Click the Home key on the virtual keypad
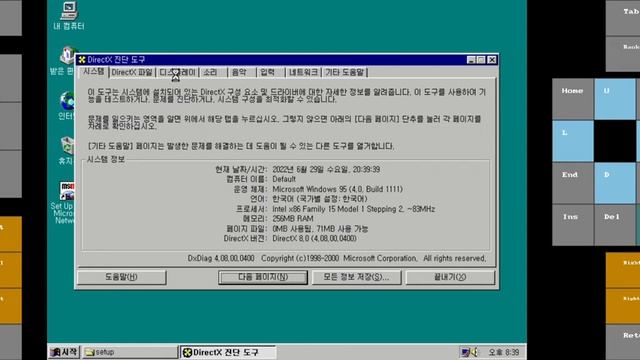The width and height of the screenshot is (640, 360). click(573, 99)
